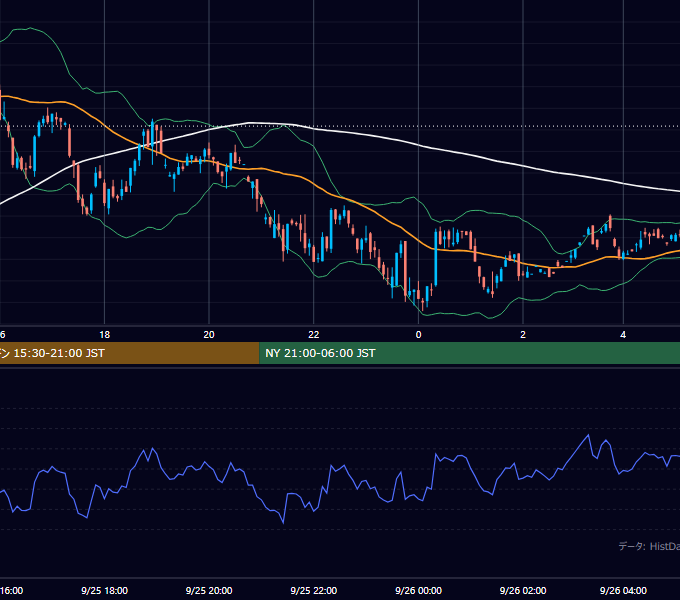Viewport: 680px width, 600px height.
Task: Click the hour label 0 on price chart axis
Action: [x=418, y=335]
